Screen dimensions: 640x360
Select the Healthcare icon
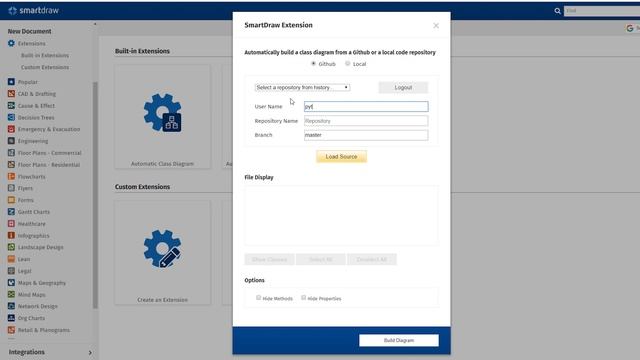pyautogui.click(x=11, y=224)
